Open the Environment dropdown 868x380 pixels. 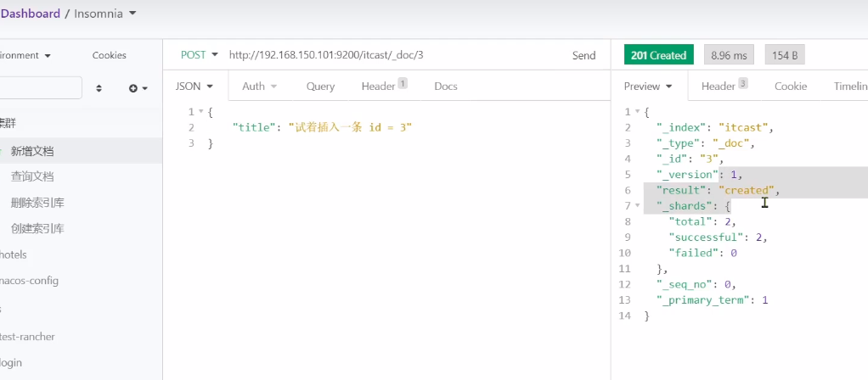point(25,55)
